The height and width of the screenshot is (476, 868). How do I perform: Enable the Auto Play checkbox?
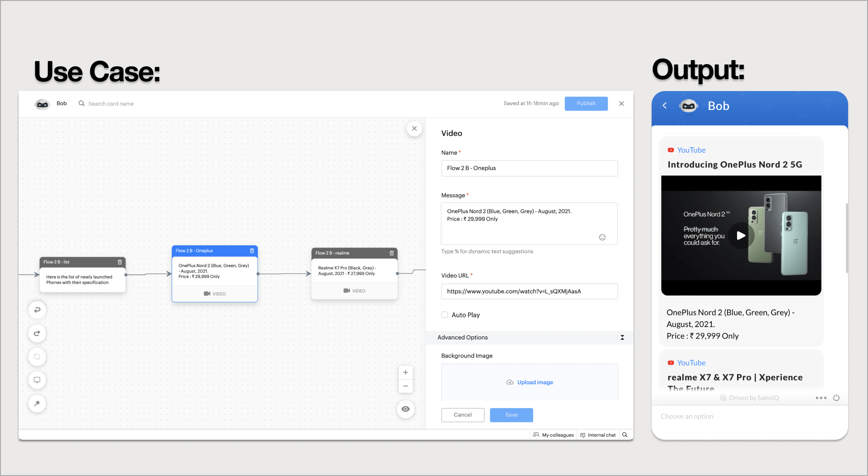(x=445, y=315)
